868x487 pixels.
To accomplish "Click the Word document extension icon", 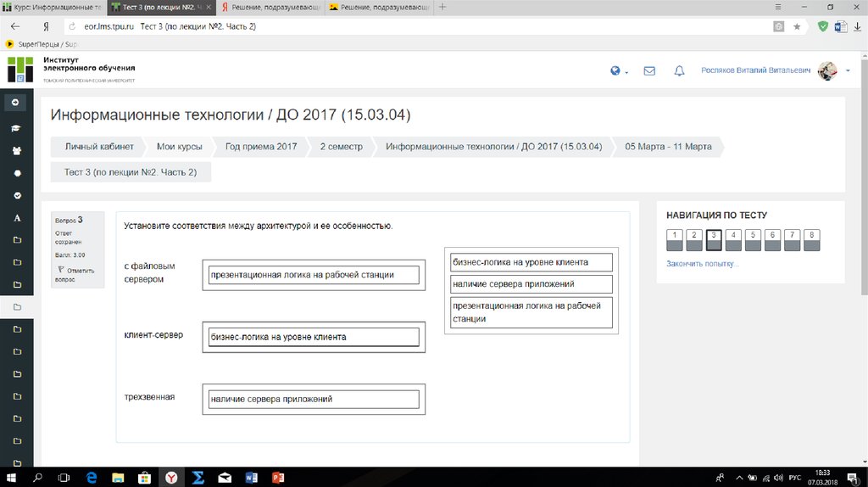I will (840, 26).
